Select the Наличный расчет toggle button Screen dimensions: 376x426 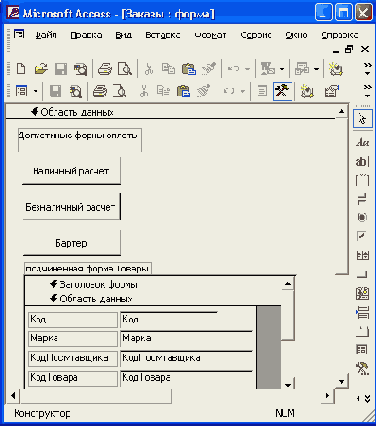click(71, 171)
